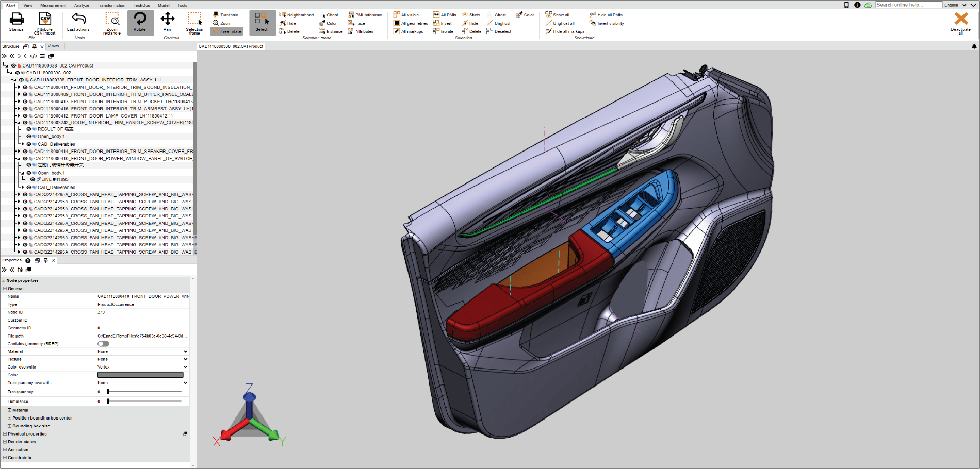Choose the Selection frame tool
This screenshot has width=980, height=469.
click(194, 20)
